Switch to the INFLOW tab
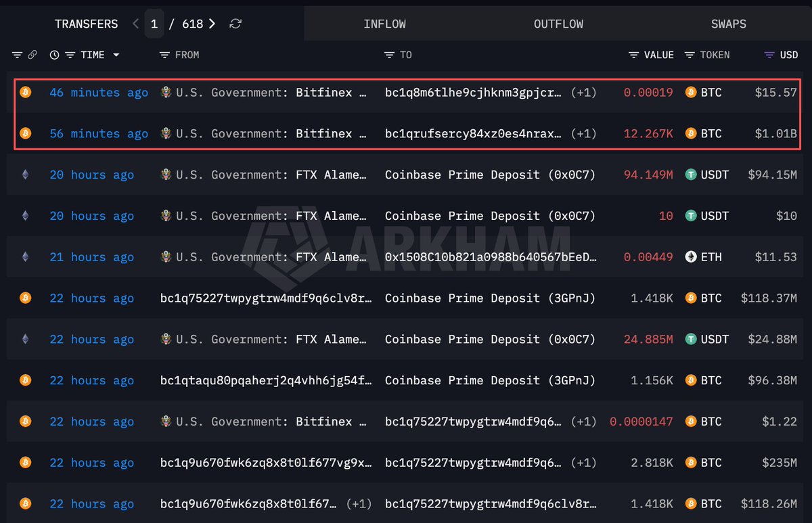The height and width of the screenshot is (523, 812). tap(385, 24)
